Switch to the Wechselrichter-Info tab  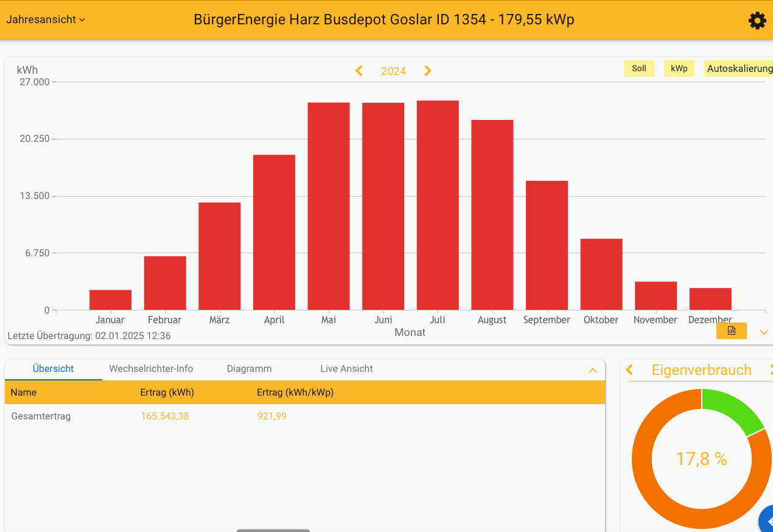point(151,369)
